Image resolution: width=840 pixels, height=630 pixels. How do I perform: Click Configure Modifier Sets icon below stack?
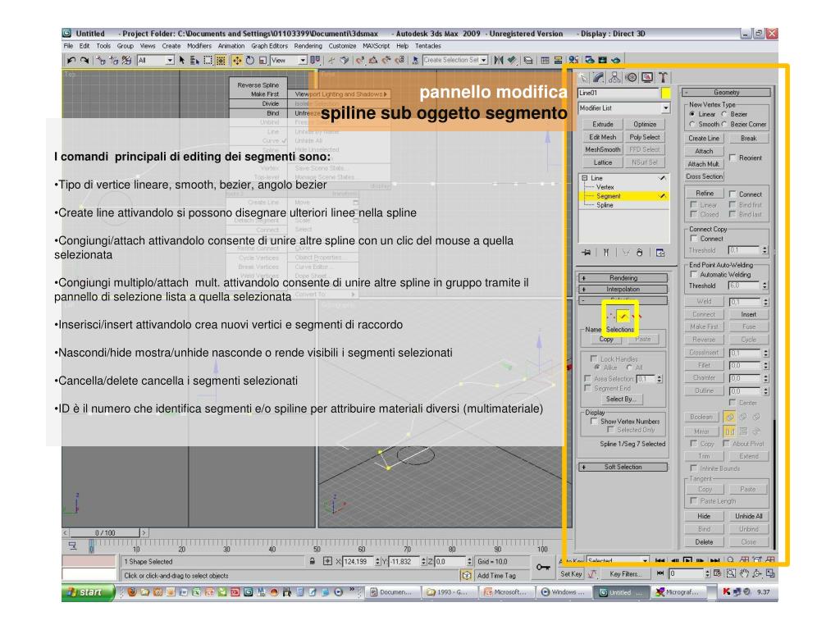[660, 253]
